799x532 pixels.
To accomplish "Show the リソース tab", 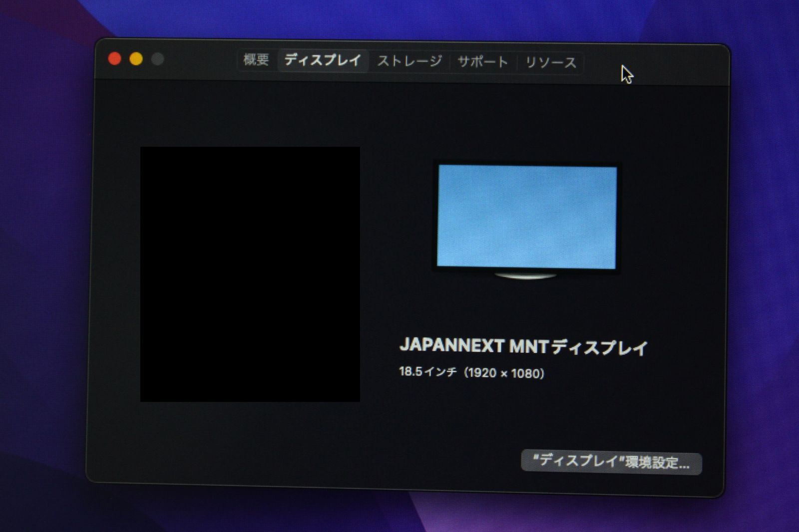I will pos(550,63).
